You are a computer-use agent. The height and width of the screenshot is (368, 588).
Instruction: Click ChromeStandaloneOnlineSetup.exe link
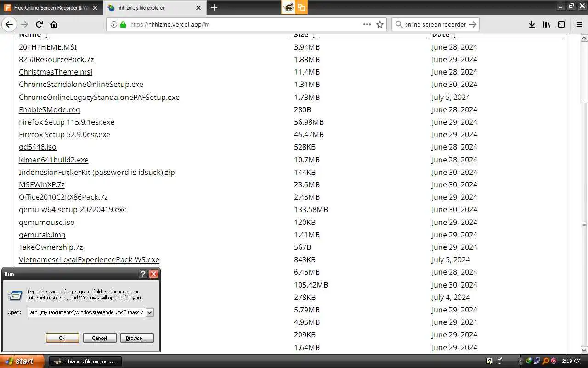[x=81, y=84]
